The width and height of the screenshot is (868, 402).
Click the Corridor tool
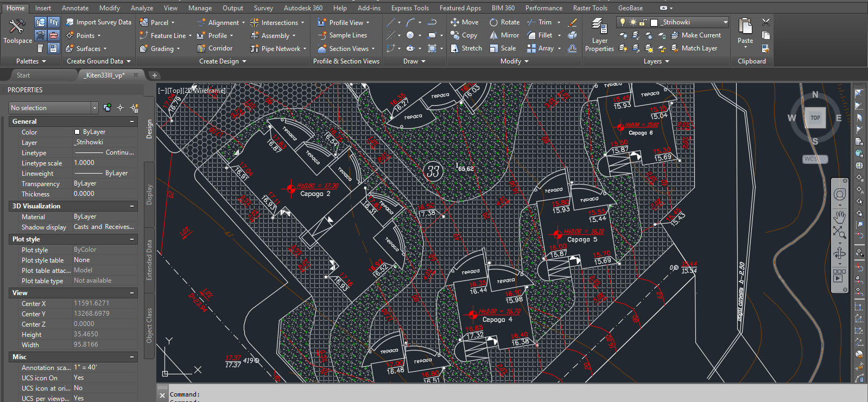214,48
